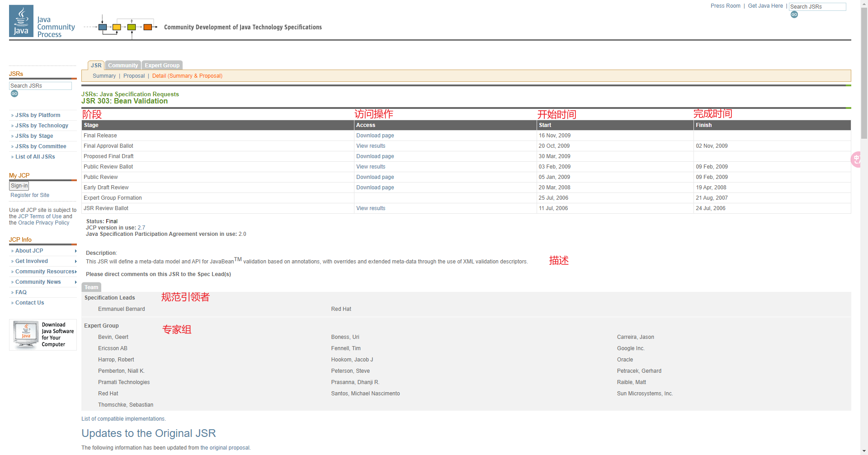Click expert group member Sun Microsystems, Inc.
This screenshot has height=455, width=868.
[645, 394]
